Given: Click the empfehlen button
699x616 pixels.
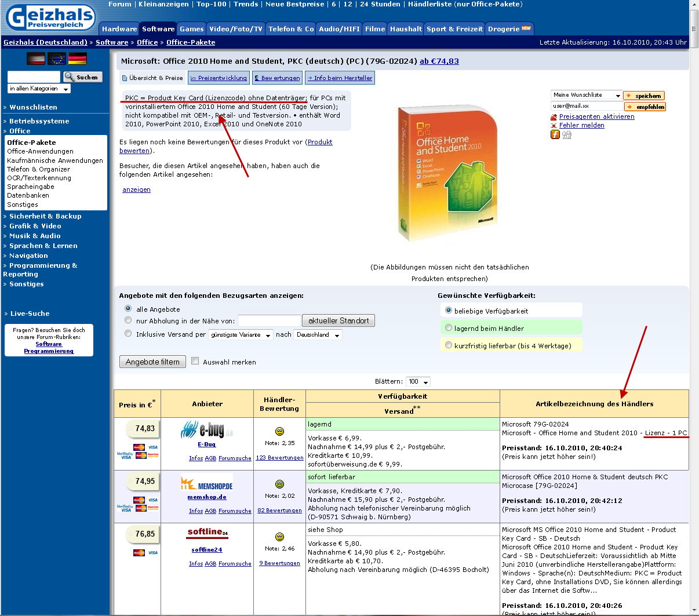Looking at the screenshot, I should click(645, 107).
